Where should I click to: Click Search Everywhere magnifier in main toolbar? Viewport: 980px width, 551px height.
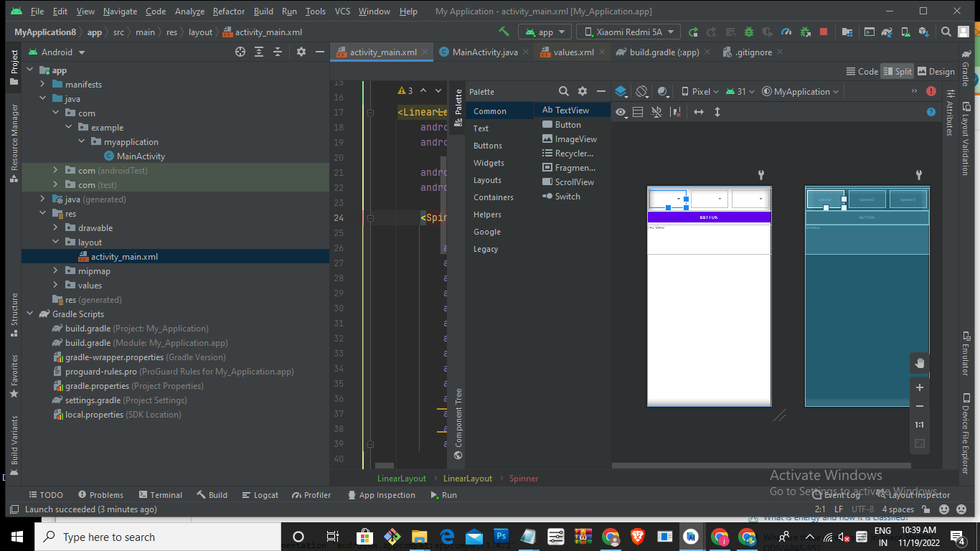click(x=946, y=32)
